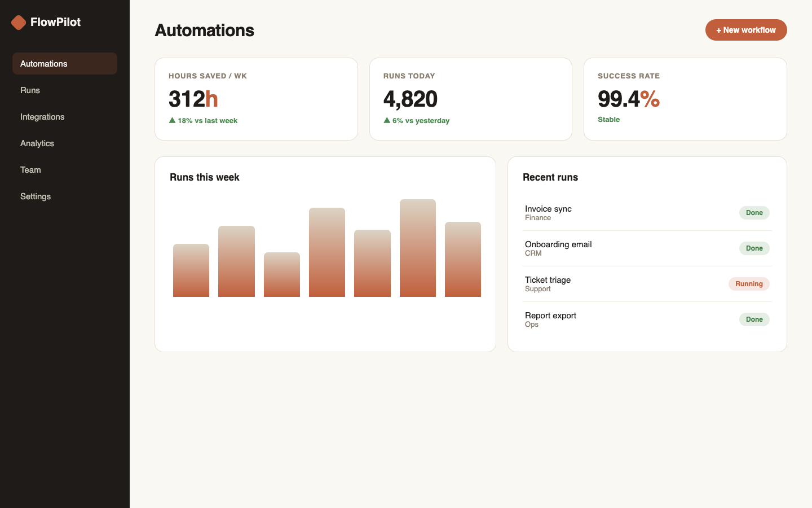Click the 6% vs yesterday text
The image size is (812, 508).
coord(421,121)
